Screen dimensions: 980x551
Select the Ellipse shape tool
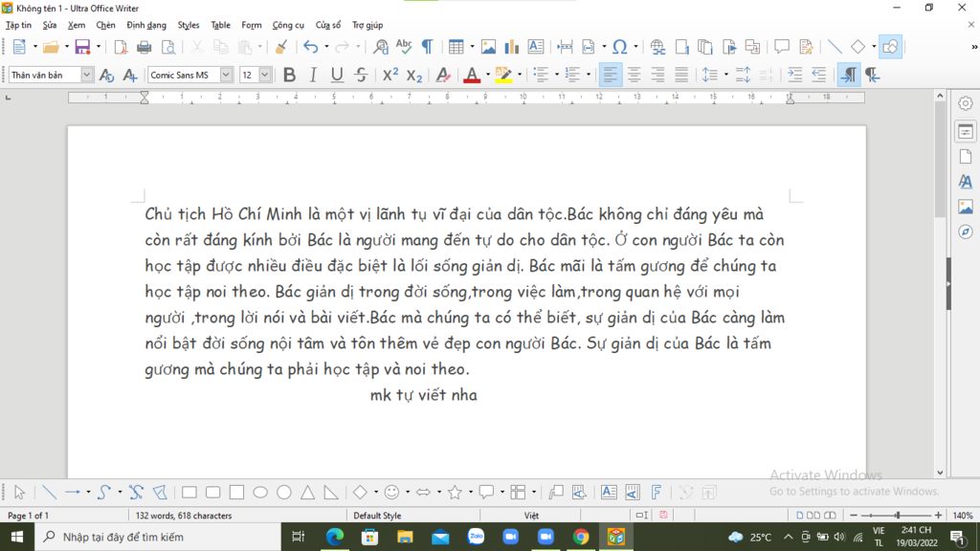(260, 493)
